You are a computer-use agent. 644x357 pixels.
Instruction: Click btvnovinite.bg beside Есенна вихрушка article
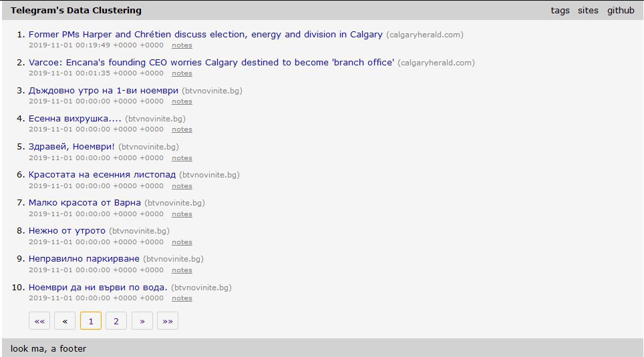point(155,119)
